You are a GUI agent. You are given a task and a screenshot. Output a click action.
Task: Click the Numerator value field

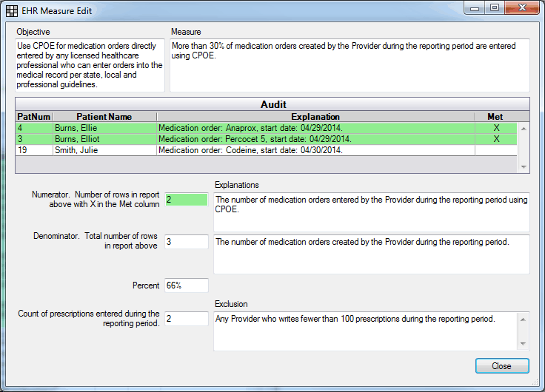(x=186, y=200)
